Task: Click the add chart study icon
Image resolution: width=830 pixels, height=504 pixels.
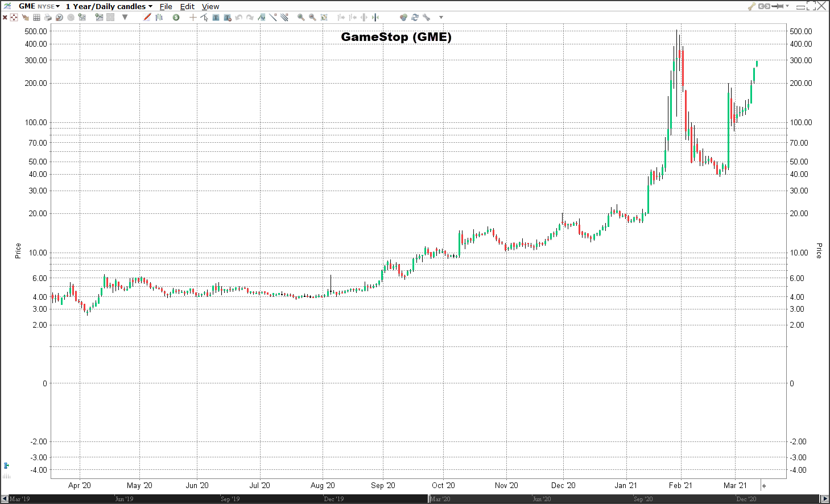Action: pos(82,17)
